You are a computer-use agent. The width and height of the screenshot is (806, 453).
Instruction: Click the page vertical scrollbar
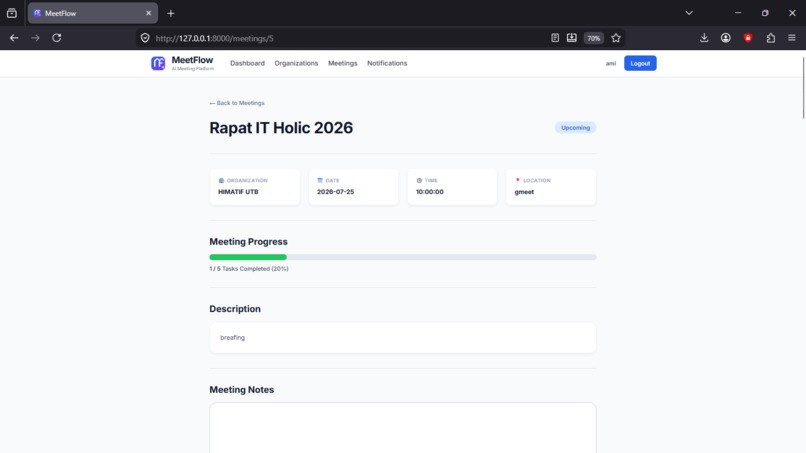tap(803, 87)
